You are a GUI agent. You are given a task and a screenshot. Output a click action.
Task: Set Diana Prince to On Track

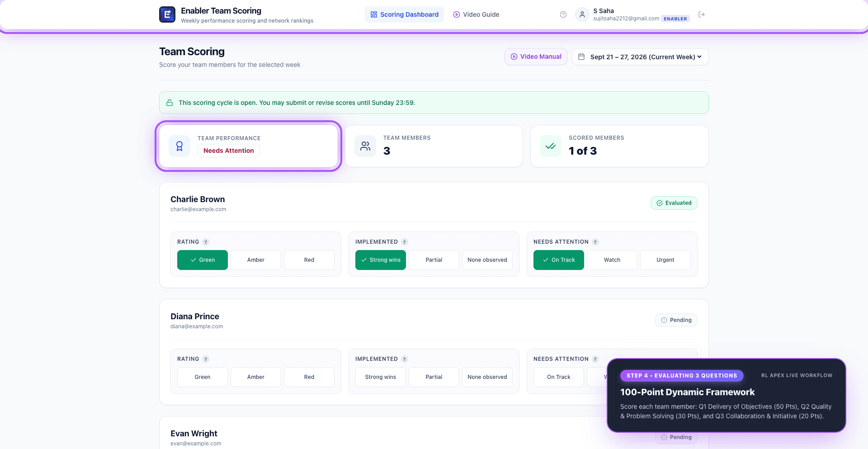[x=559, y=377]
